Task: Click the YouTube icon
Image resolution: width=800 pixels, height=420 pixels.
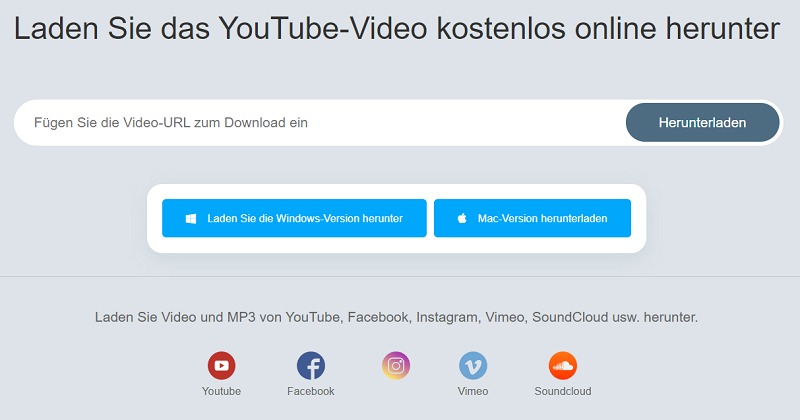Action: coord(221,365)
